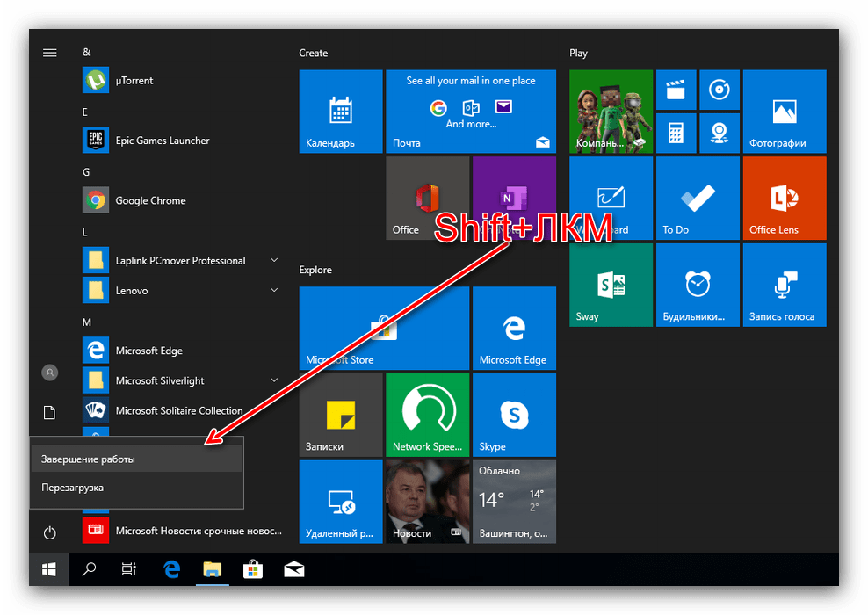The height and width of the screenshot is (615, 868).
Task: Launch Epic Games Launcher
Action: pyautogui.click(x=163, y=141)
